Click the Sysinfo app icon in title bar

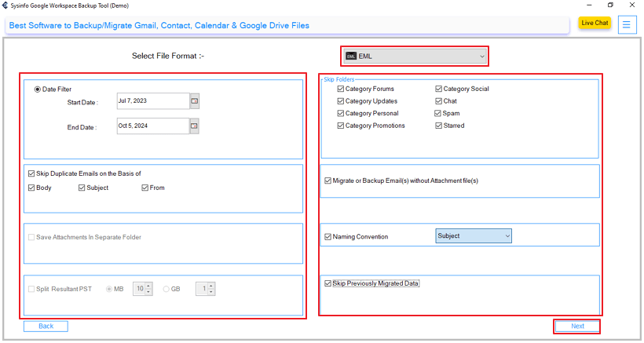point(5,5)
